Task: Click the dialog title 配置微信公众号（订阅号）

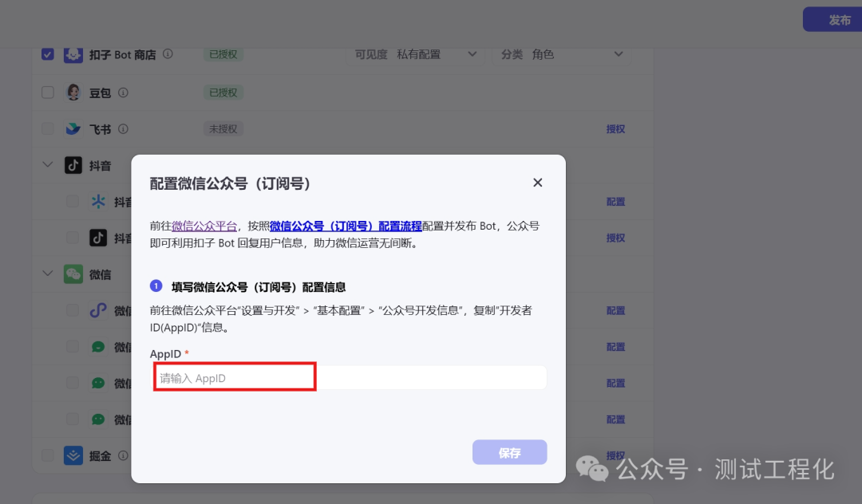Action: pos(230,183)
